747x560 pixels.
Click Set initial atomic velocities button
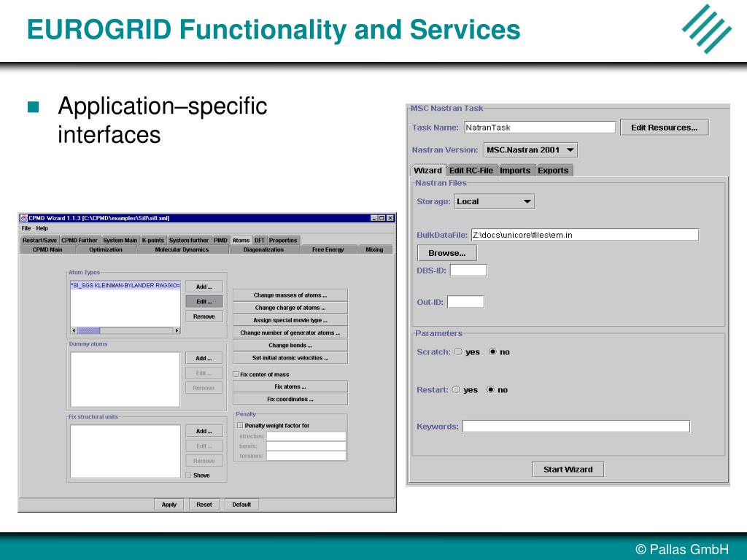290,357
